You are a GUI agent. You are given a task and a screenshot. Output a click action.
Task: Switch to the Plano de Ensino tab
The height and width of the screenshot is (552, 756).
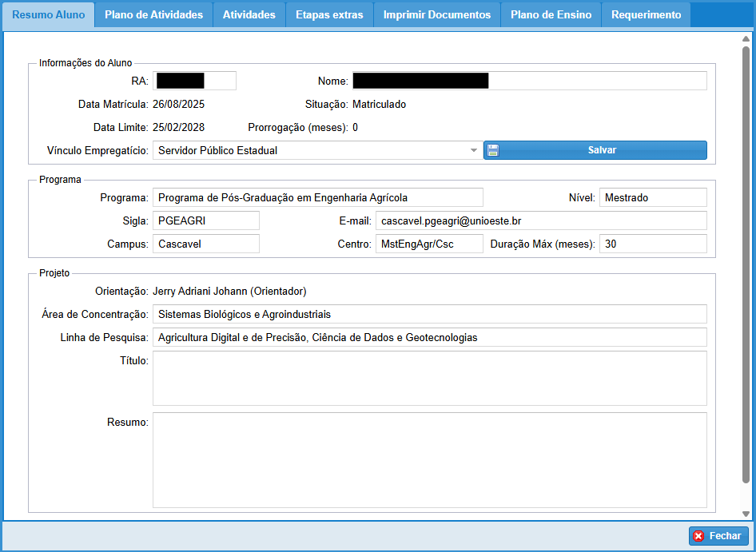[551, 15]
